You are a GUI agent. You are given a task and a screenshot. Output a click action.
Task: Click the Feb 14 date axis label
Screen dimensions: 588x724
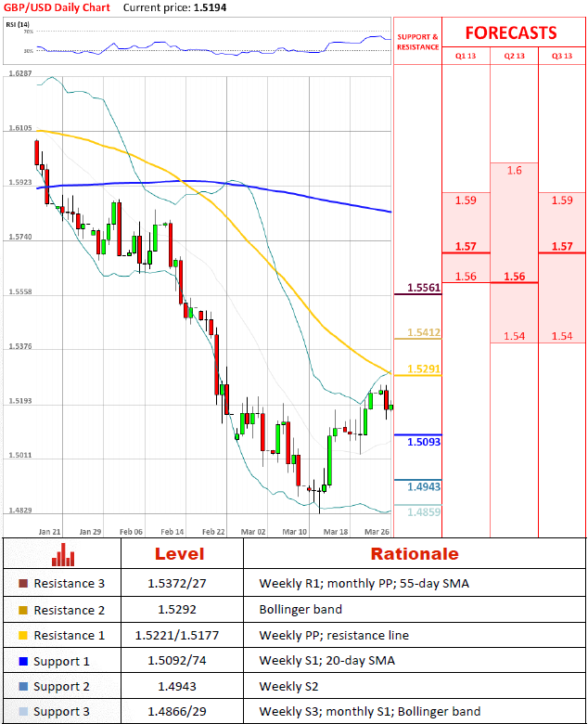coord(172,532)
